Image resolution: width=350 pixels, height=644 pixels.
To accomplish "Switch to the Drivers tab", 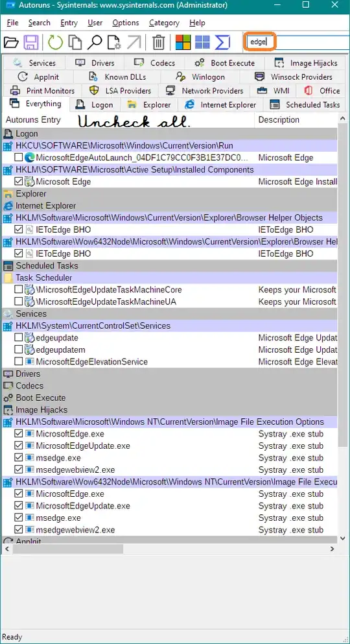I will 95,63.
